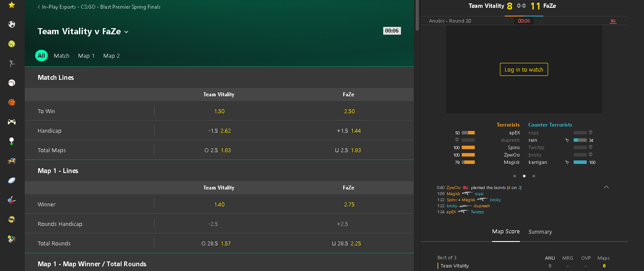
Task: Switch to the Map 1 tab
Action: click(x=86, y=56)
